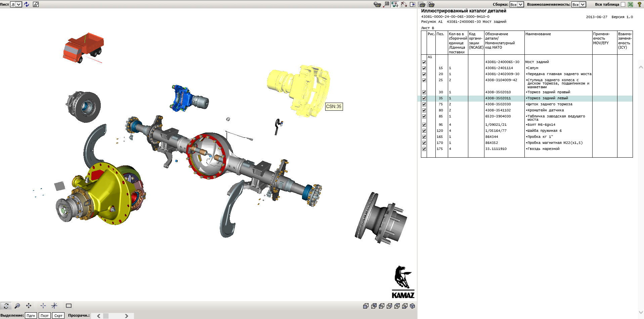
Task: Select part number 43081-2401114
Action: 499,68
